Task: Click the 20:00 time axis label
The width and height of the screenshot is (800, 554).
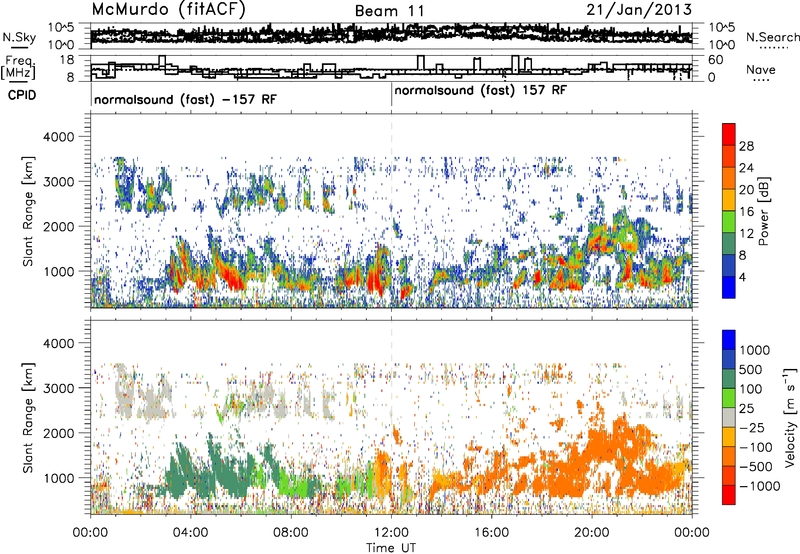Action: pos(592,533)
